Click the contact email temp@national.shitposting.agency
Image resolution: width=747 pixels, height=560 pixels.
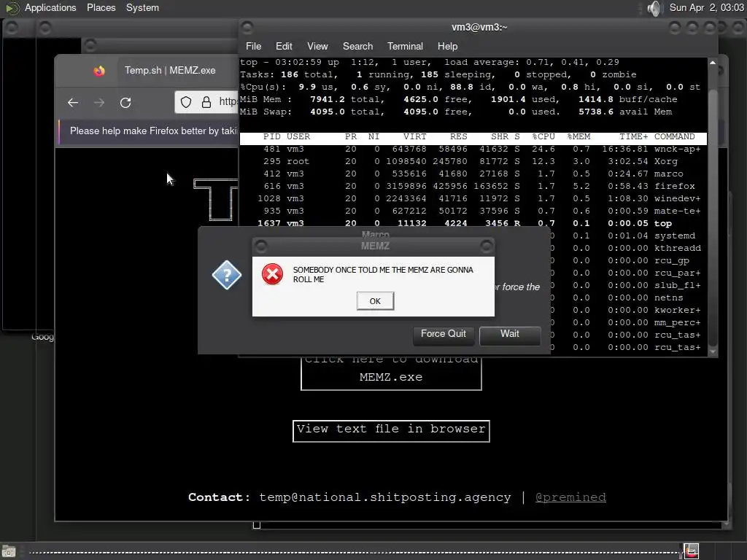(385, 497)
